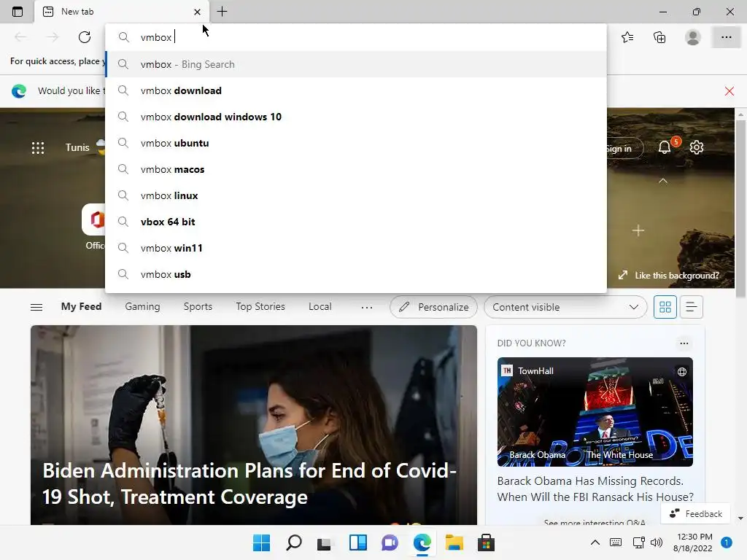Select vmbox Bing Search suggestion

point(356,64)
